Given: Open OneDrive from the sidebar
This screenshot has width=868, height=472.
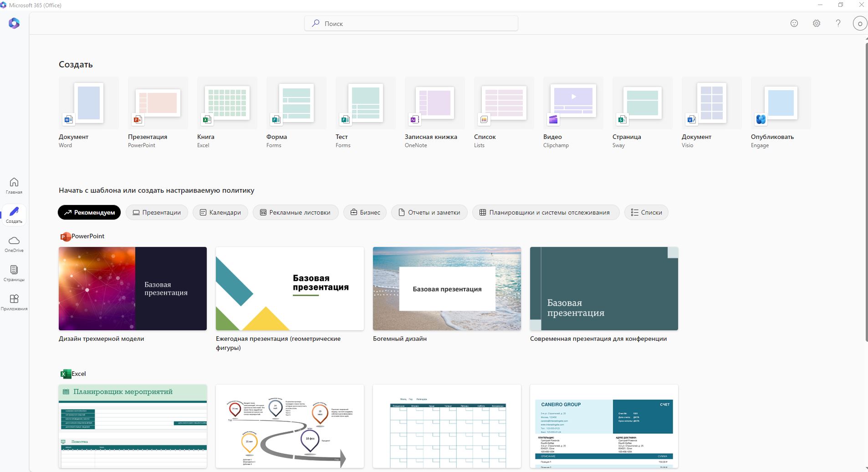Looking at the screenshot, I should point(14,244).
